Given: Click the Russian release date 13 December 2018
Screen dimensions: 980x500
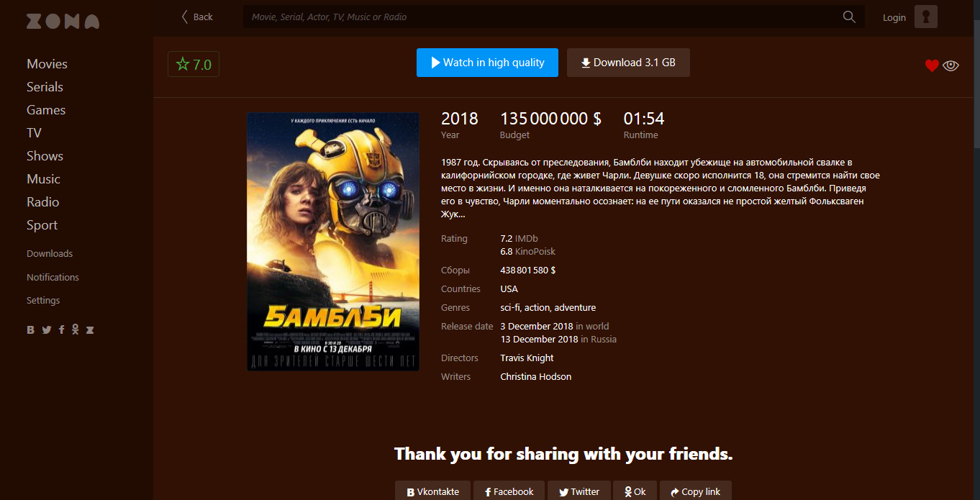Looking at the screenshot, I should point(539,340).
